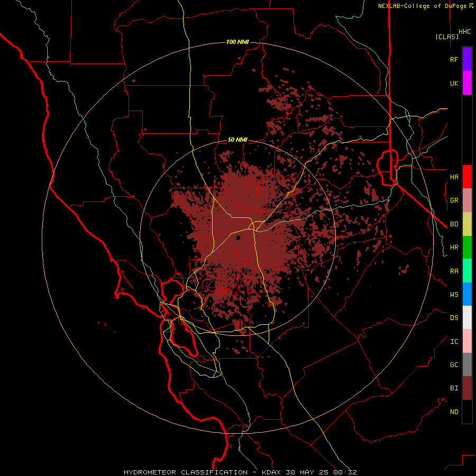Click the HR green legend swatch

(467, 248)
